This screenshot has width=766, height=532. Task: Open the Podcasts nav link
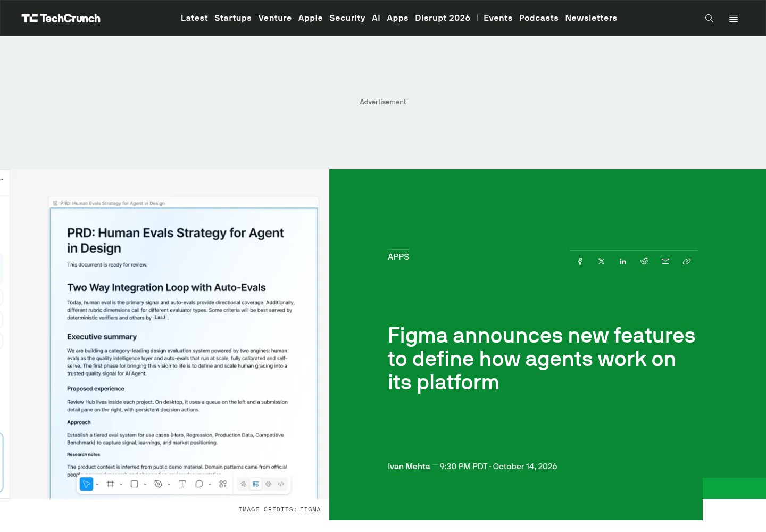click(x=539, y=18)
